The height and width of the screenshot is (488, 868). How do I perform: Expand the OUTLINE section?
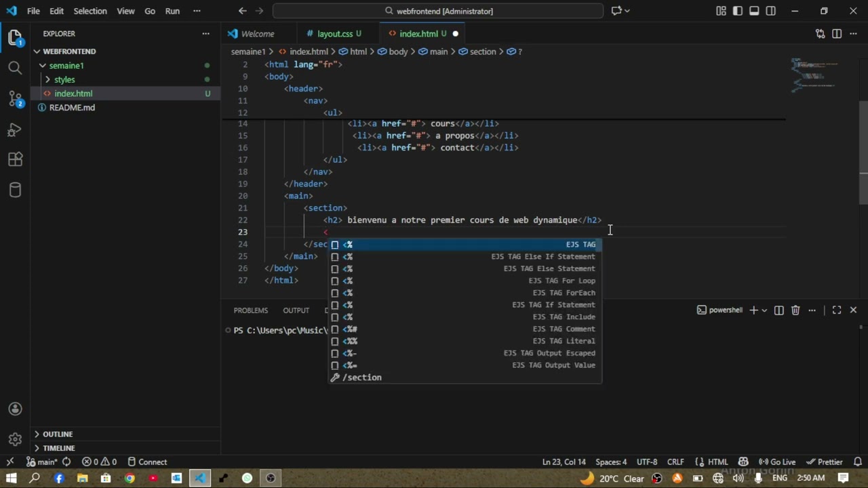click(58, 434)
